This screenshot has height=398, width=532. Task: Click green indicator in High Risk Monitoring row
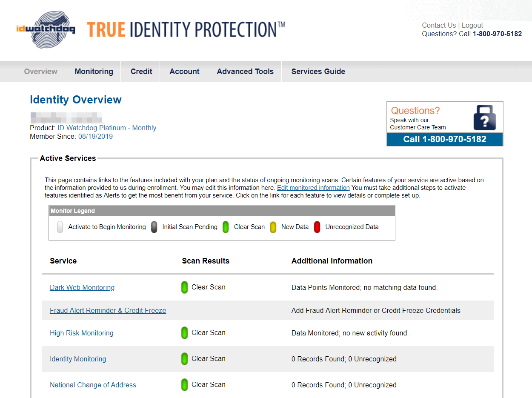(x=185, y=333)
